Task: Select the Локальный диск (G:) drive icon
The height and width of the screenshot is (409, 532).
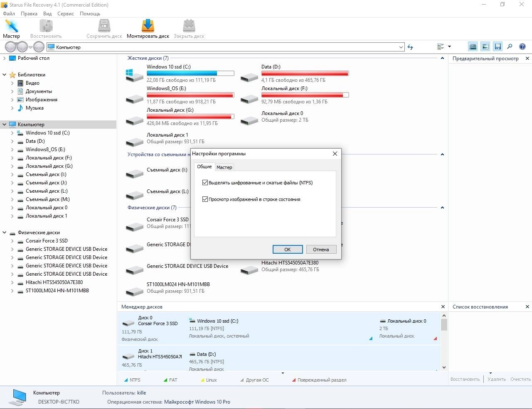Action: coord(134,120)
